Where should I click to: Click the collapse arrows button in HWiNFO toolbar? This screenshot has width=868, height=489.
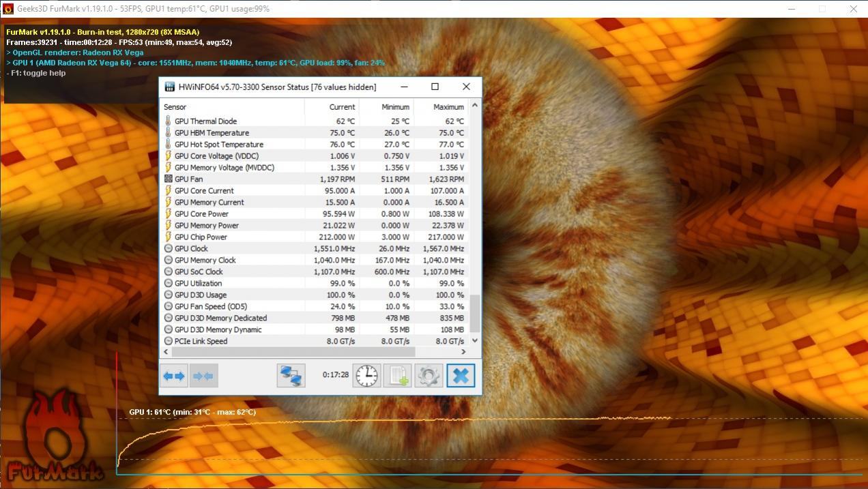click(x=203, y=376)
